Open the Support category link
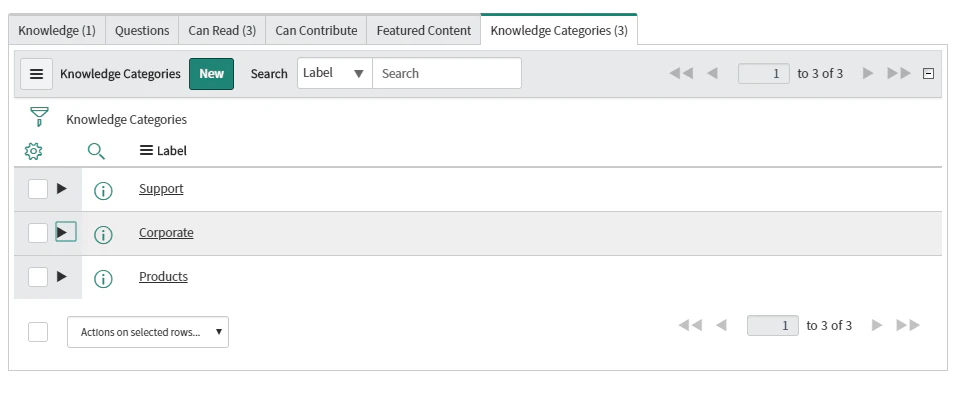The width and height of the screenshot is (962, 399). pos(161,189)
